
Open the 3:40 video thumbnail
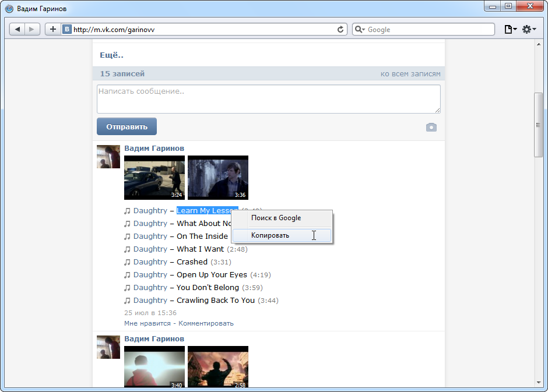[x=154, y=366]
